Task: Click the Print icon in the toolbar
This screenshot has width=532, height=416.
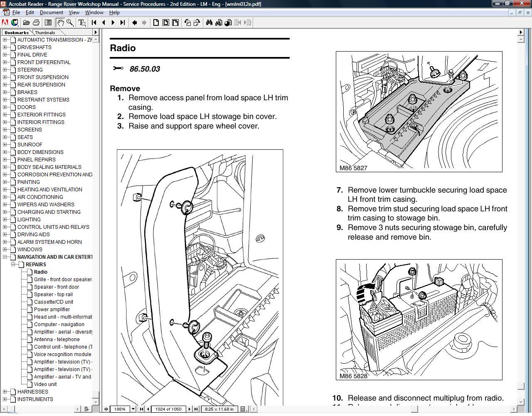Action: click(36, 22)
